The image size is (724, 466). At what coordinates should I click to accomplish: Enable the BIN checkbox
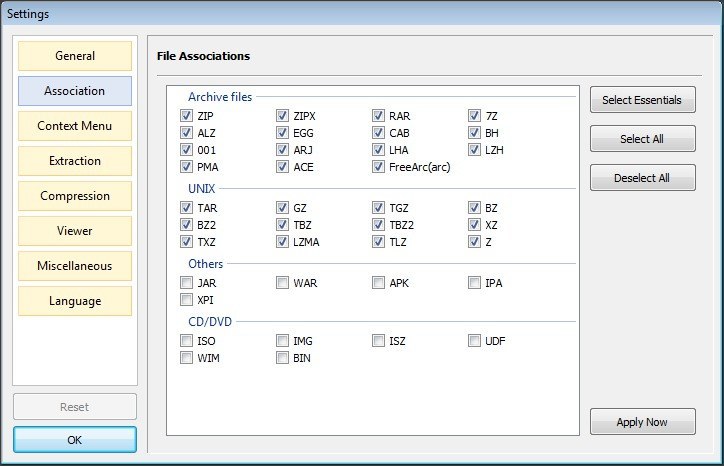[282, 358]
